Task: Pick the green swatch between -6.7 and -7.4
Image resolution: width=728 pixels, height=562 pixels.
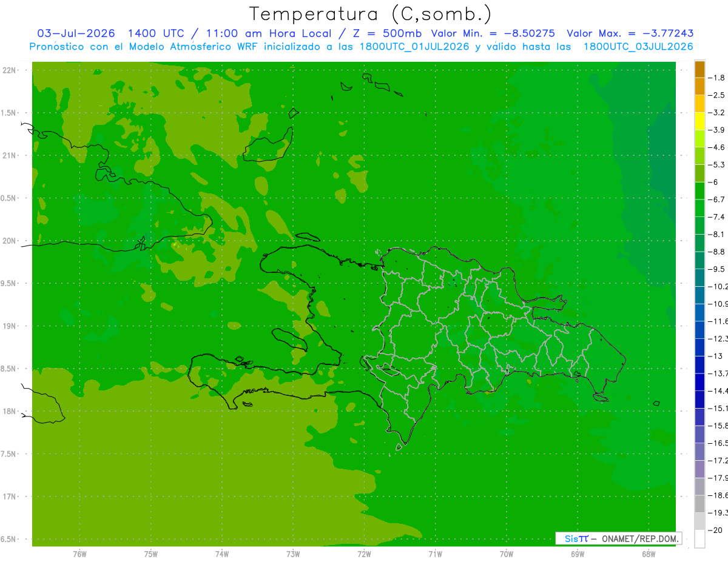Action: pyautogui.click(x=699, y=208)
